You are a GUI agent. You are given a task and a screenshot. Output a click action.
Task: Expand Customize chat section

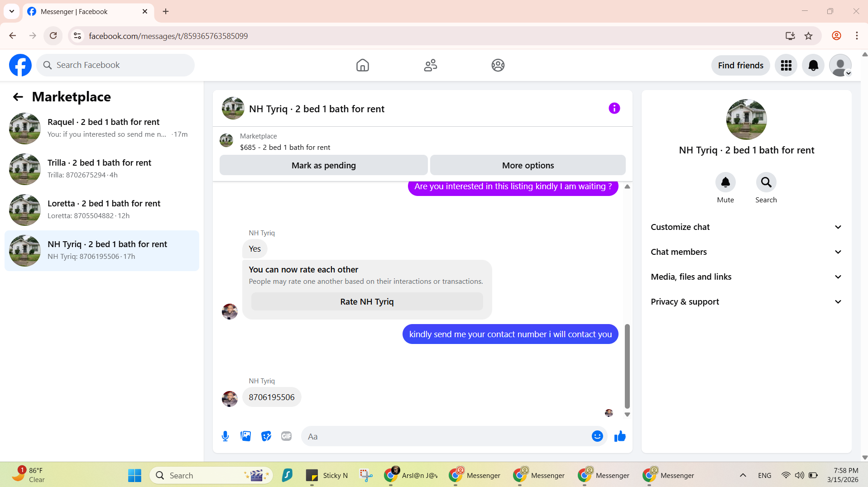(x=746, y=227)
